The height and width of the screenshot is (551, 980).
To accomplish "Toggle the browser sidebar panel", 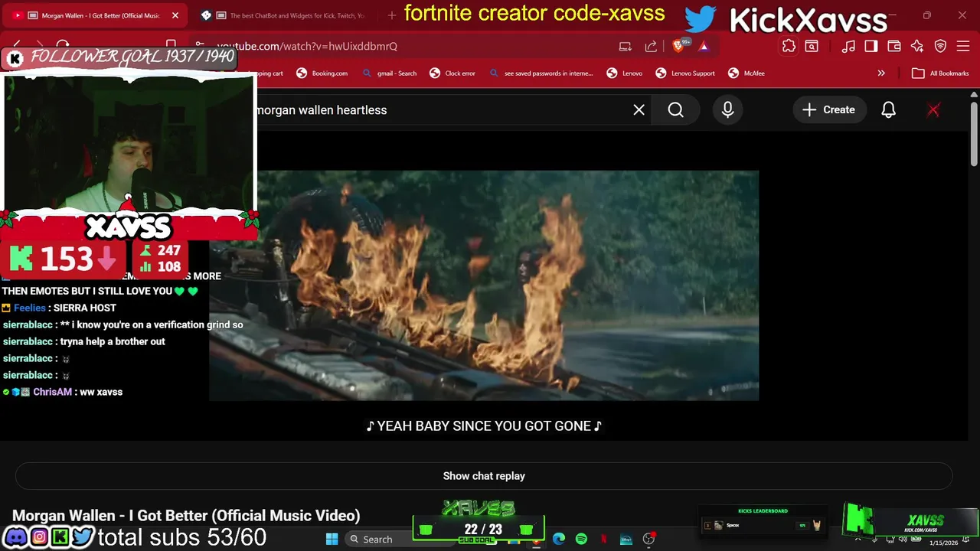I will [x=871, y=46].
